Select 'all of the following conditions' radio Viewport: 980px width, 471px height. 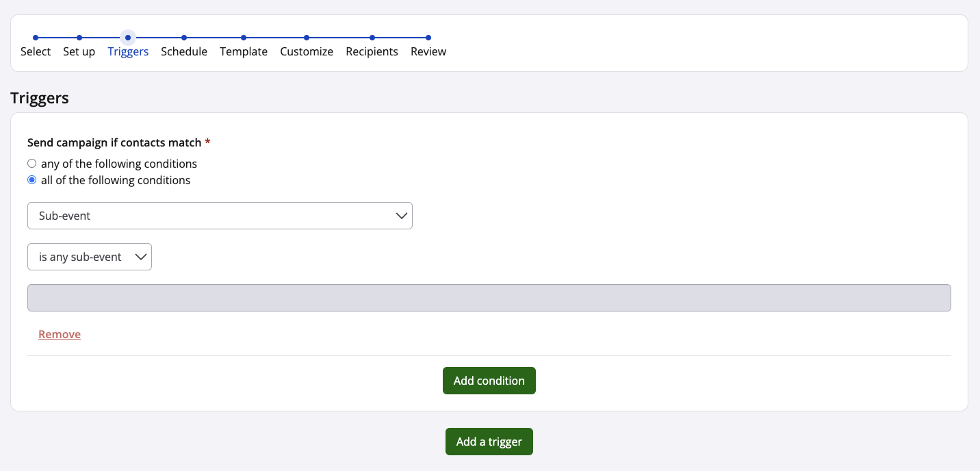32,180
